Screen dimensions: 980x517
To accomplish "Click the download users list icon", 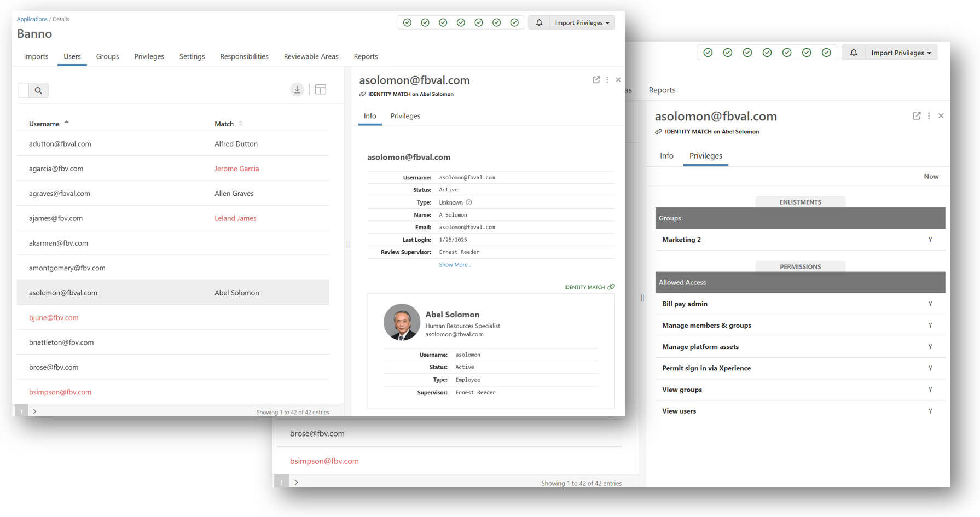I will click(x=297, y=90).
